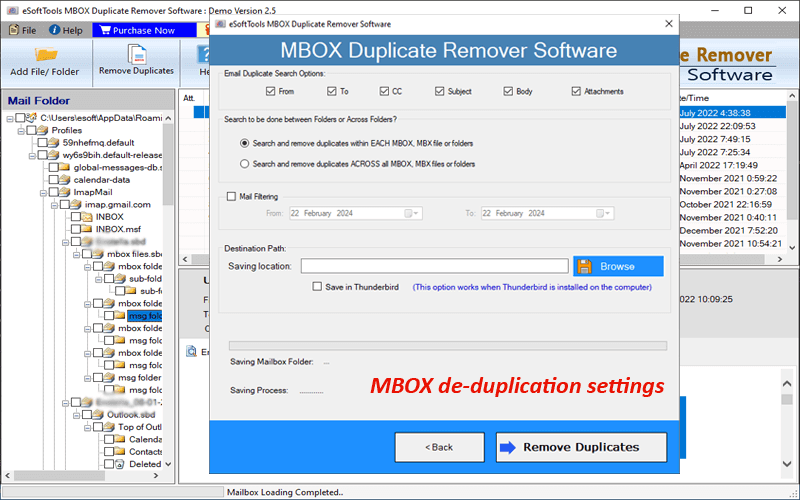Click the Date/Time column header
This screenshot has width=800, height=500.
coord(694,98)
